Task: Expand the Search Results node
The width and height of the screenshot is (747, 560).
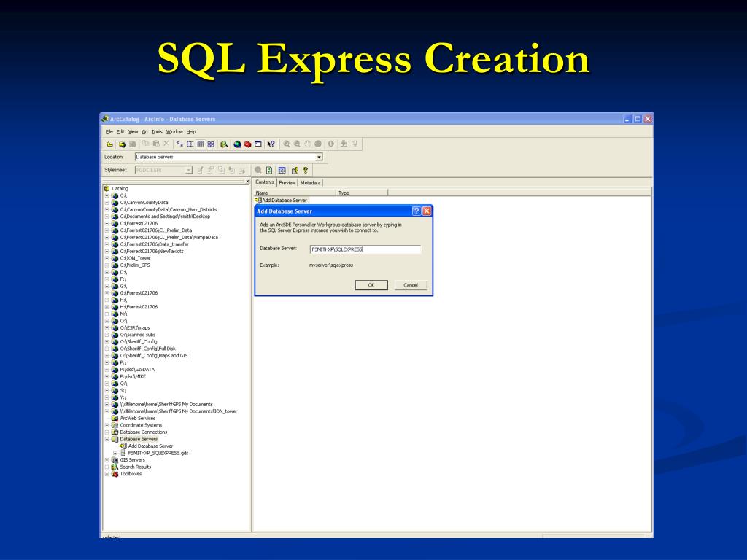Action: click(x=107, y=467)
